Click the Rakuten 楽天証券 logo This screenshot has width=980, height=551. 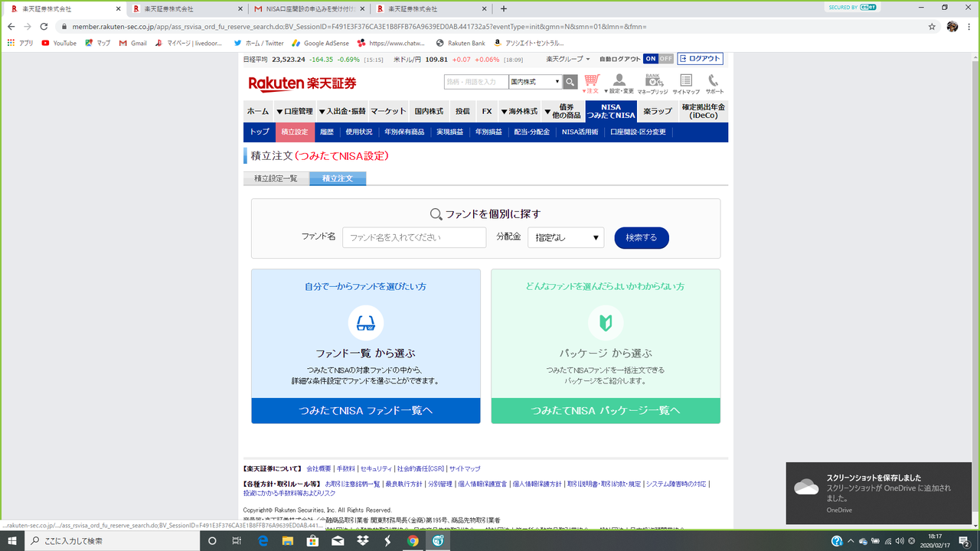coord(302,83)
